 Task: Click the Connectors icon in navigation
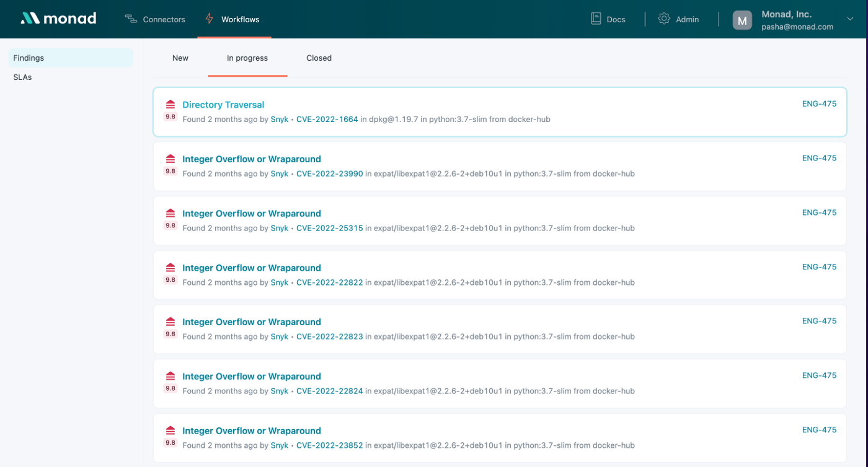tap(131, 19)
